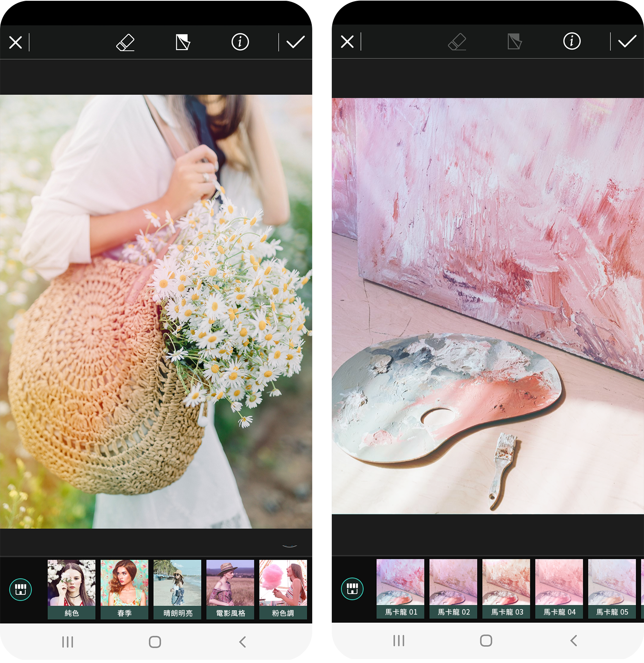Expand the panel using small chevron handle
Viewport: 644px width, 663px height.
pos(289,546)
